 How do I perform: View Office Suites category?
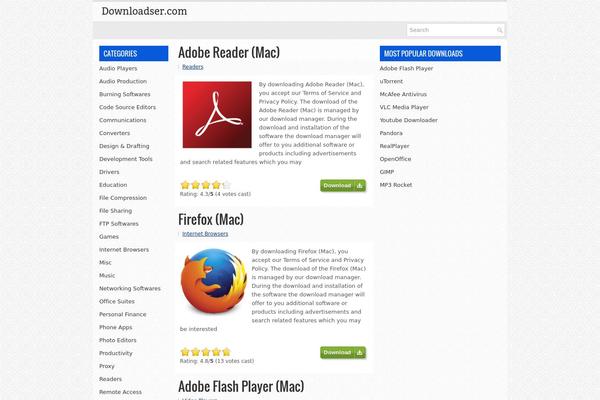[117, 302]
